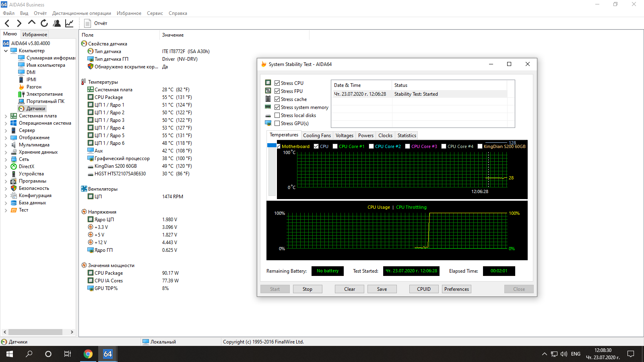
Task: Toggle the CPU graph checkbox
Action: 316,146
